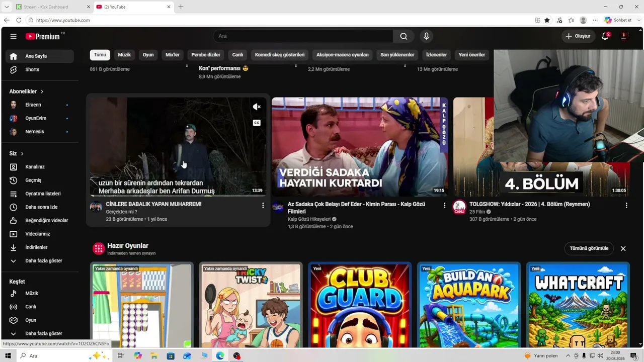Expand Daha fazla göster under Keşfet
This screenshot has width=644, height=362.
click(x=39, y=333)
